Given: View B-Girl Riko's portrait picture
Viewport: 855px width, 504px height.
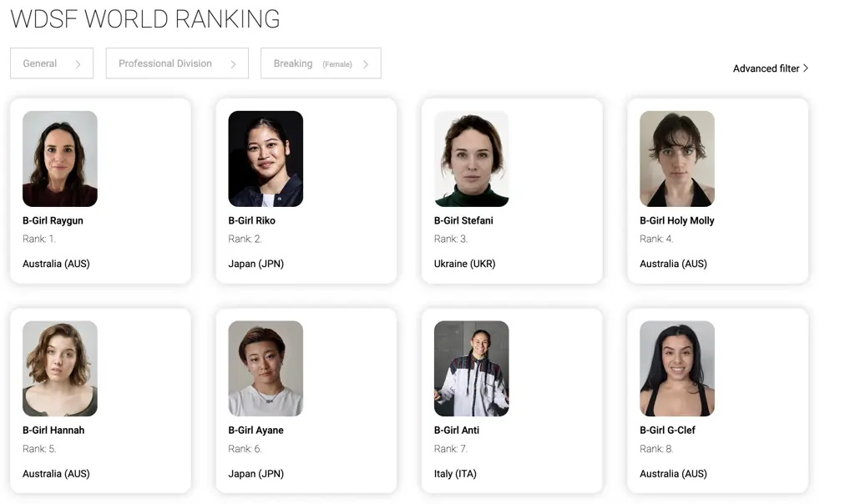Looking at the screenshot, I should (265, 159).
